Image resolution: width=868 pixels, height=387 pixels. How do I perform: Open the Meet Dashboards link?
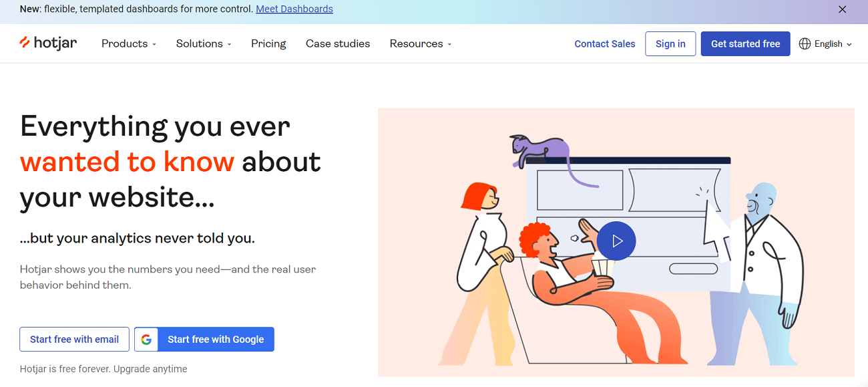(294, 9)
